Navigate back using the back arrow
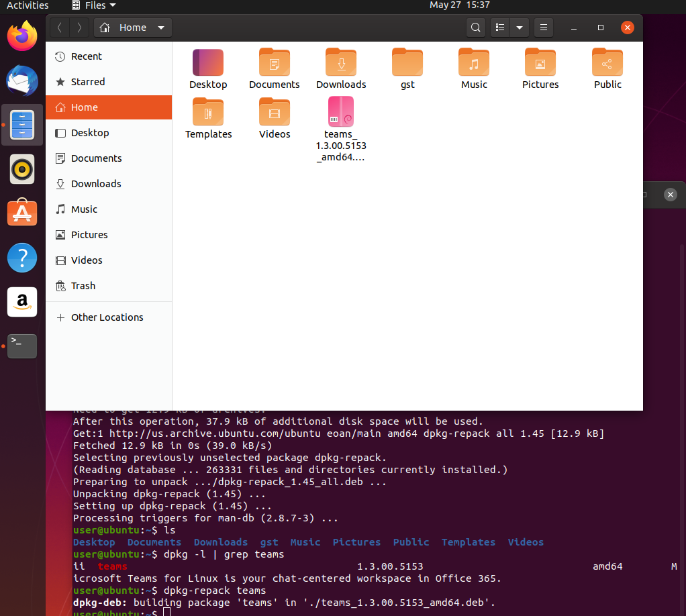 59,28
